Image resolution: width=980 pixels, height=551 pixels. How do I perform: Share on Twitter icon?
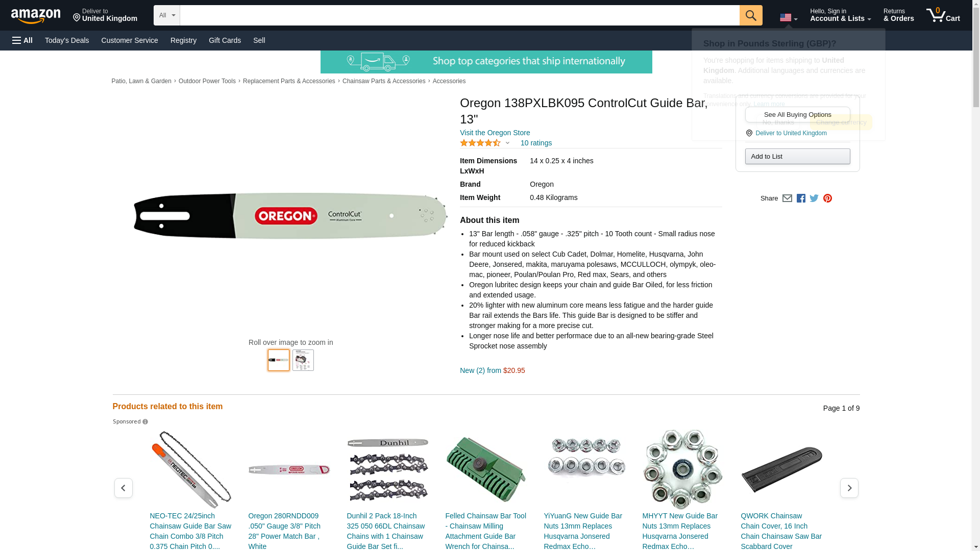[x=814, y=198]
